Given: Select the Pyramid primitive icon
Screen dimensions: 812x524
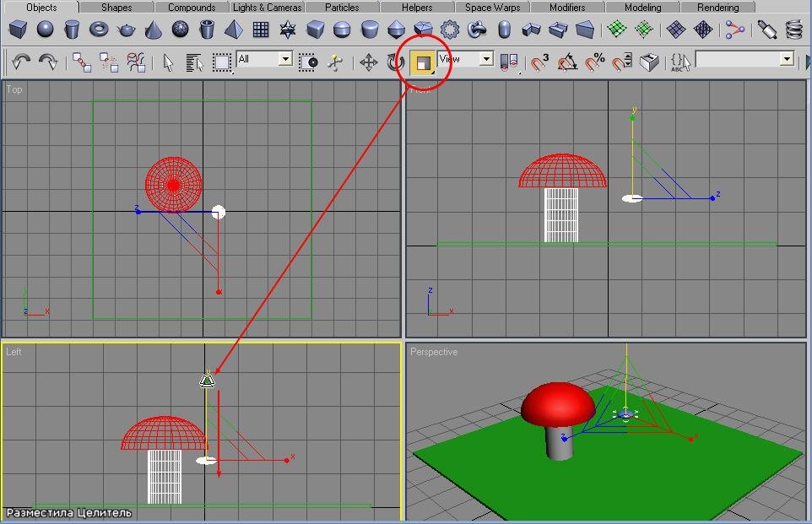Looking at the screenshot, I should point(234,30).
